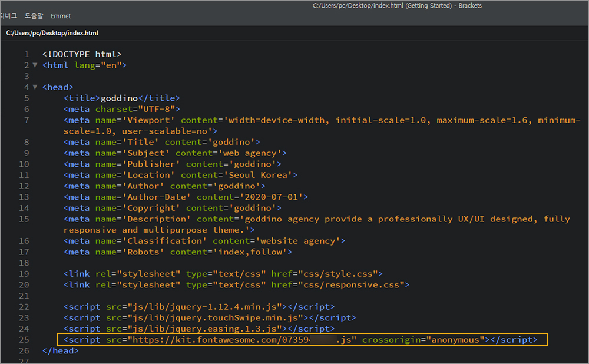Click the jquery-1.12.4.min.js script line
589x364 pixels.
[x=199, y=306]
